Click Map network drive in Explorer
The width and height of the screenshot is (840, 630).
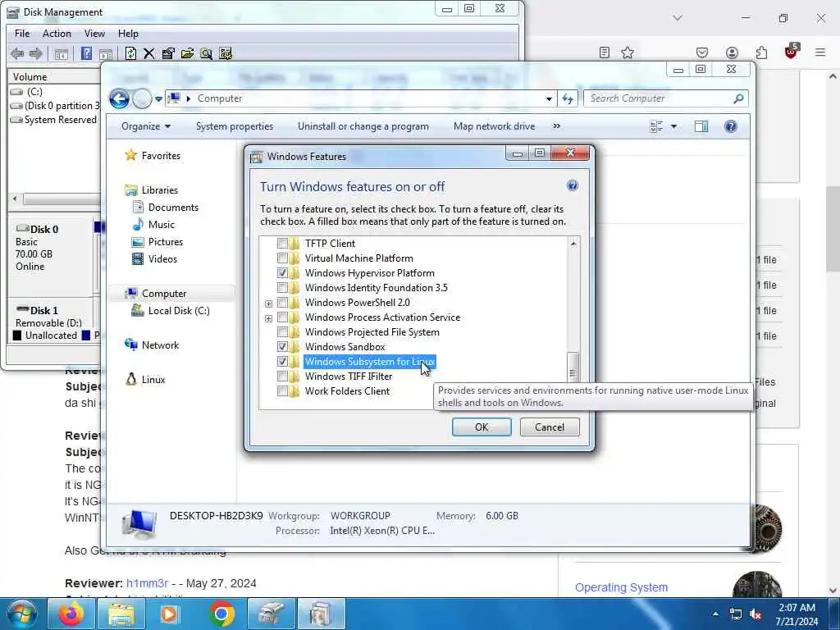pyautogui.click(x=494, y=126)
